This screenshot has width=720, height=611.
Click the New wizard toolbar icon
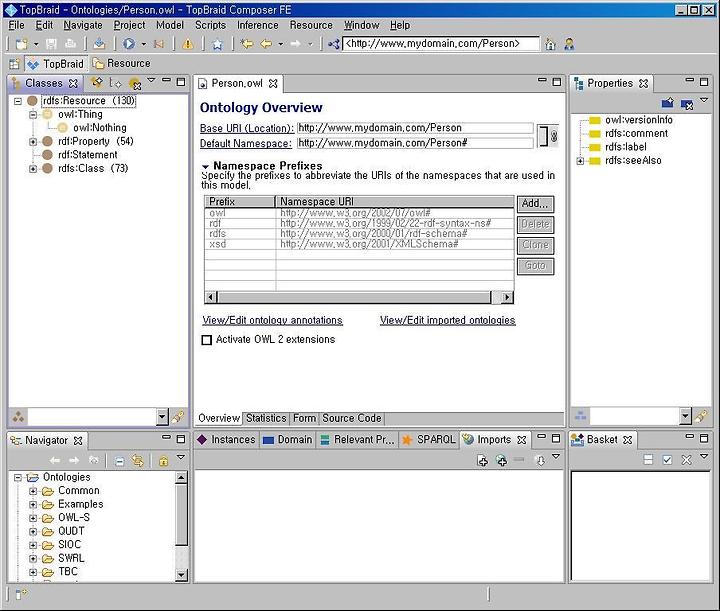click(x=21, y=44)
